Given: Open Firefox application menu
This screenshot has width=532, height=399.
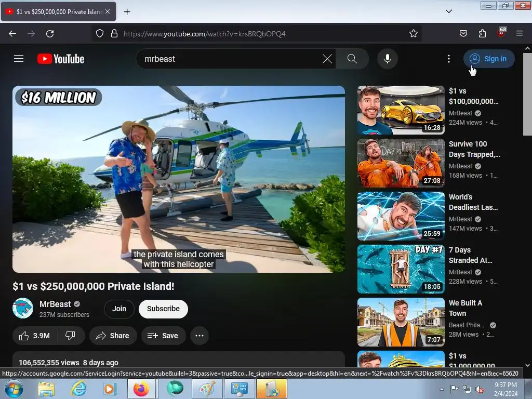Looking at the screenshot, I should tap(520, 34).
